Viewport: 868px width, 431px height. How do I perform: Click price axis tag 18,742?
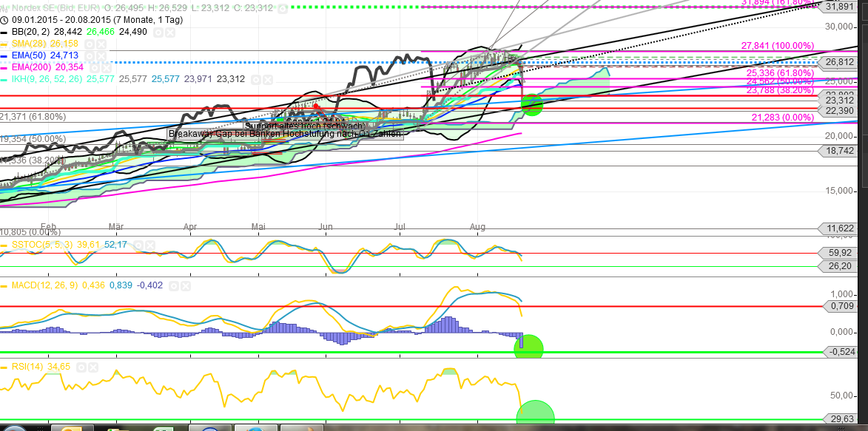838,151
